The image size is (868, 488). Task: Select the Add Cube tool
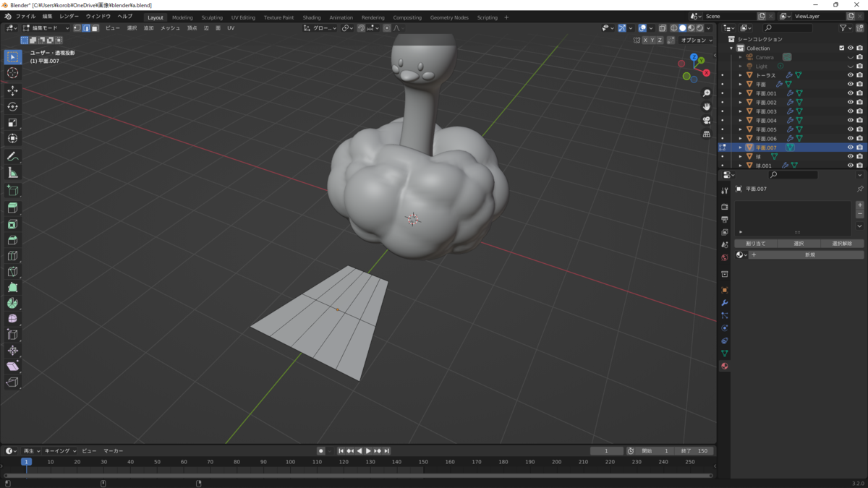pos(12,191)
